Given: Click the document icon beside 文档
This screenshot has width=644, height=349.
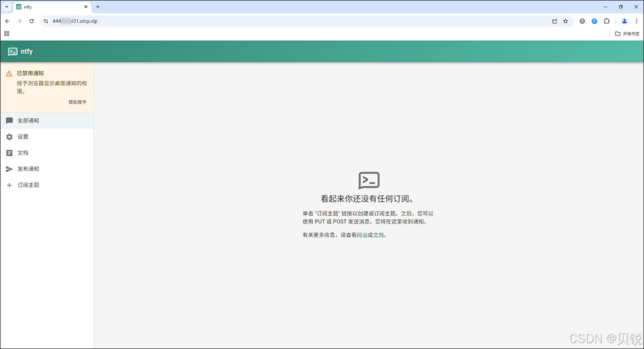Looking at the screenshot, I should click(x=9, y=153).
